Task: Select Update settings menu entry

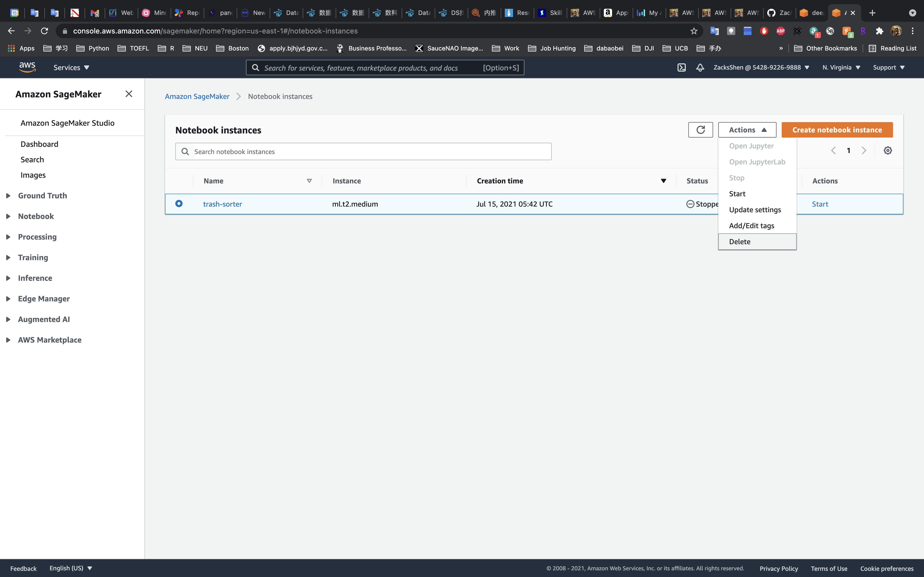Action: pos(755,209)
